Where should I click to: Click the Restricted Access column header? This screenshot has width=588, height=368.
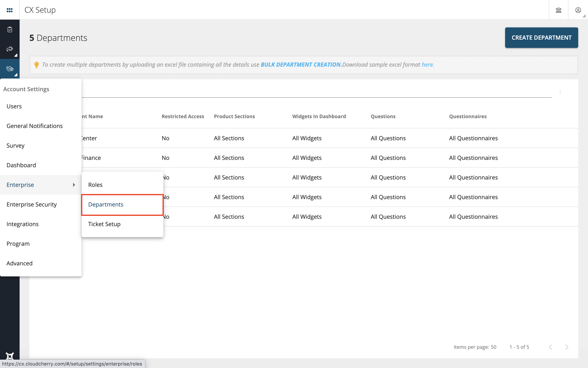(183, 116)
